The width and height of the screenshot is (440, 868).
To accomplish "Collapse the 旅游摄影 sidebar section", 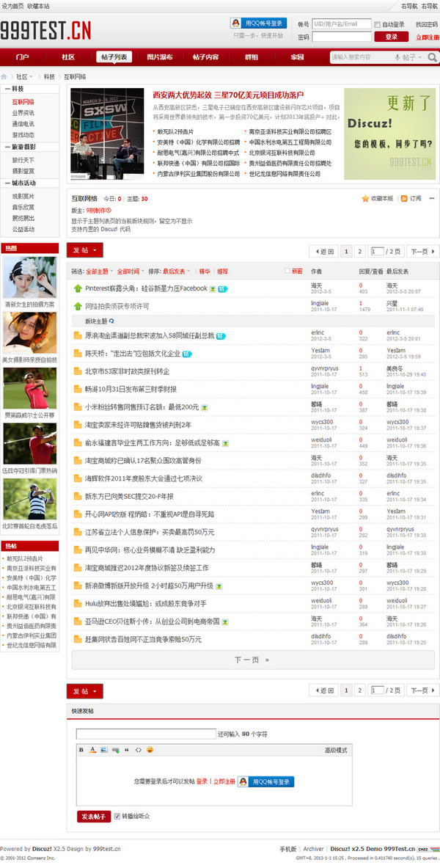I will click(8, 147).
